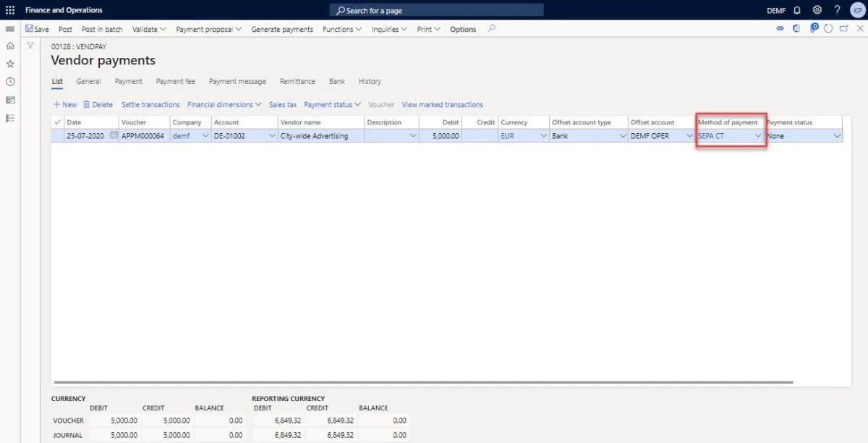
Task: Show messages using the blue message center icon
Action: click(813, 28)
